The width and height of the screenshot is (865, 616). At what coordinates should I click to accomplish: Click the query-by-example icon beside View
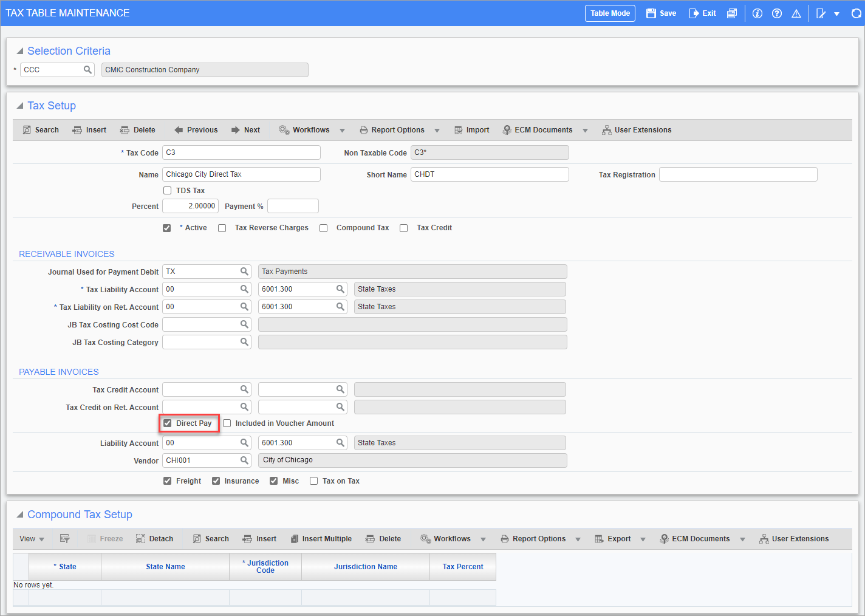[x=65, y=539]
